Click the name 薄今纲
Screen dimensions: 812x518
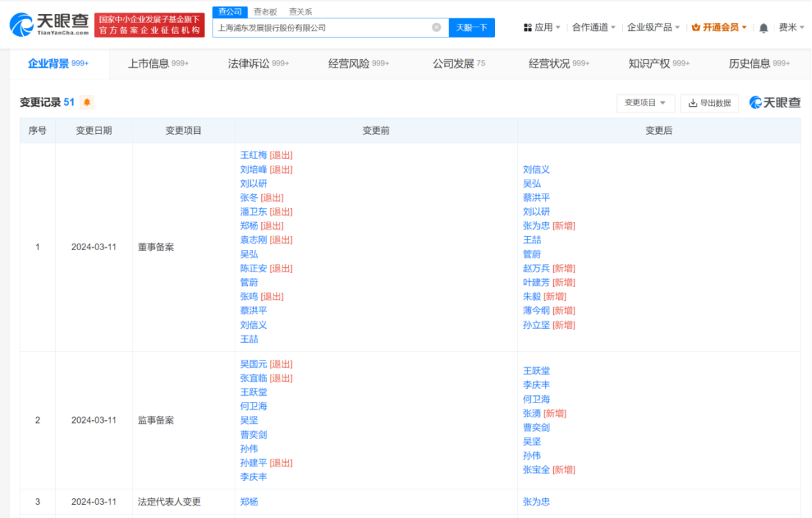(x=536, y=311)
